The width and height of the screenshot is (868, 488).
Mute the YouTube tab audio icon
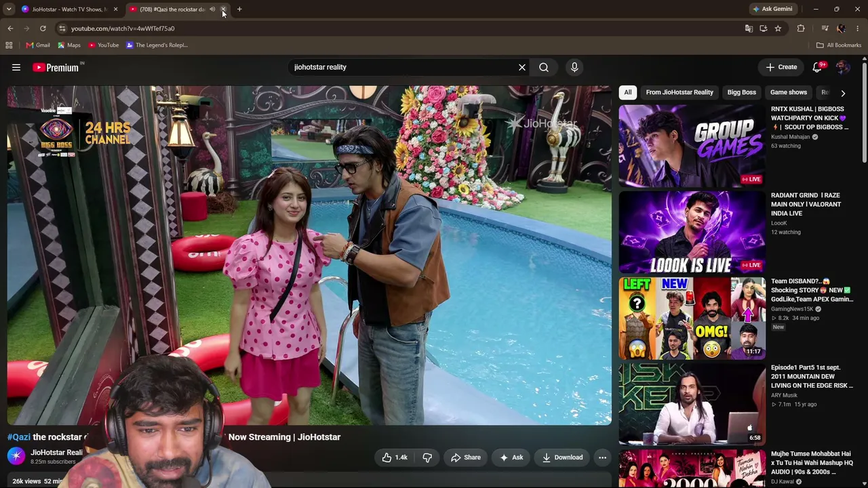[x=212, y=9]
